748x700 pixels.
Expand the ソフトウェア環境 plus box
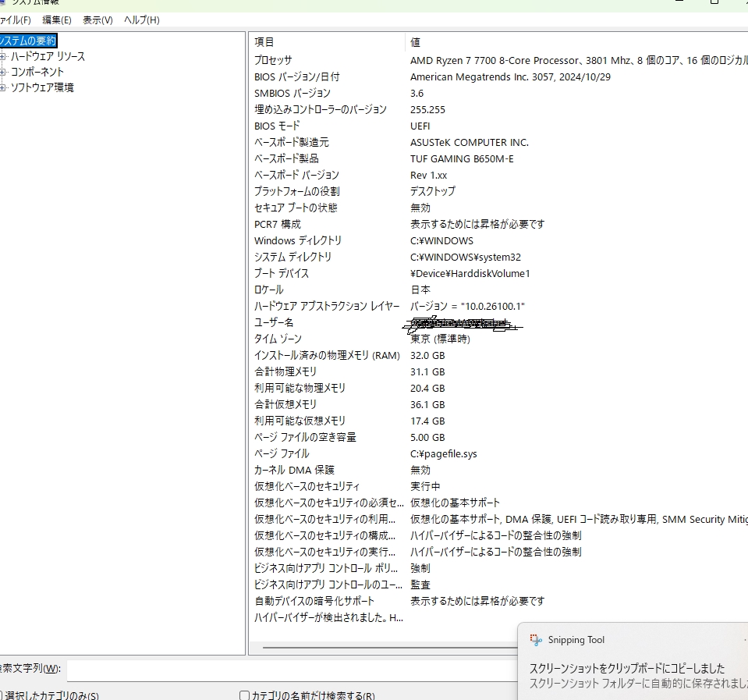3,88
